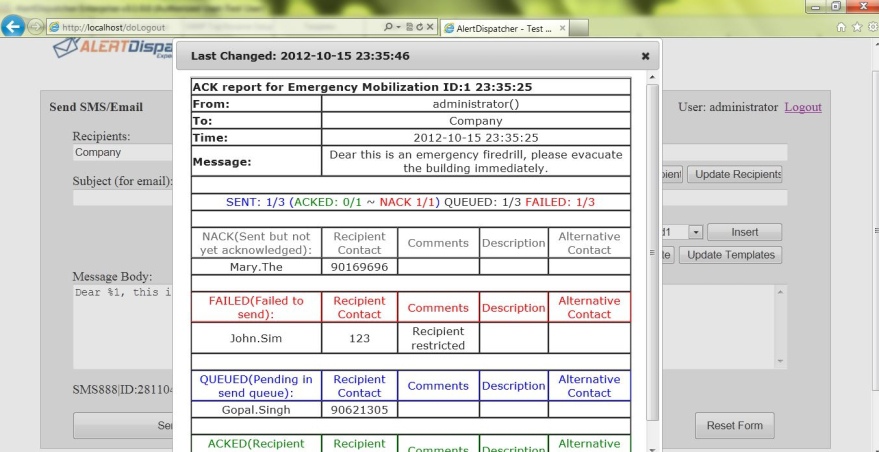Click the report scrollbar up arrow
Image resolution: width=879 pixels, height=452 pixels.
[652, 77]
